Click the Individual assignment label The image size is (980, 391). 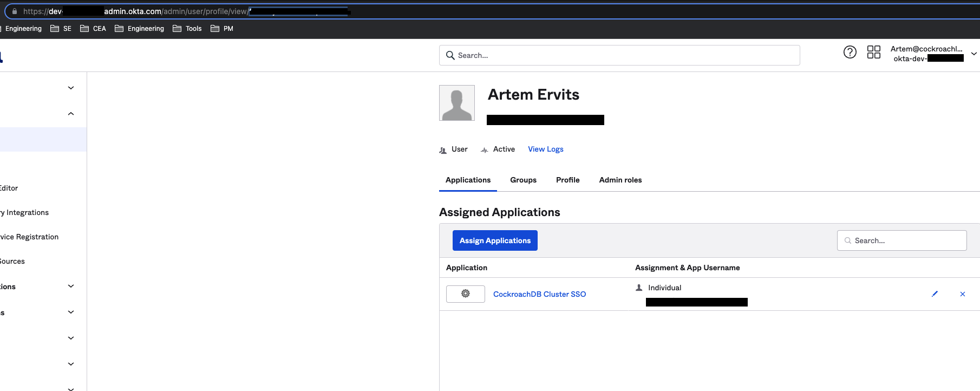pos(664,288)
